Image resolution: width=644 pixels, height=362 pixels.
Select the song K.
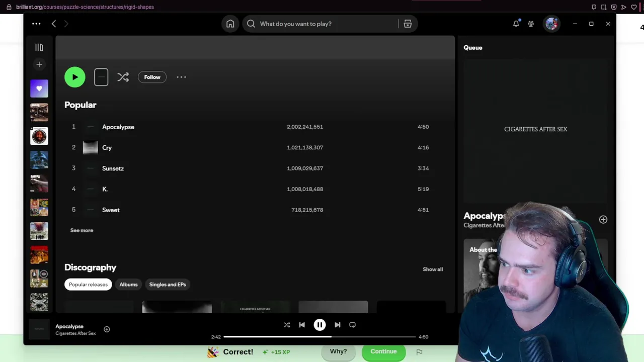pos(105,189)
